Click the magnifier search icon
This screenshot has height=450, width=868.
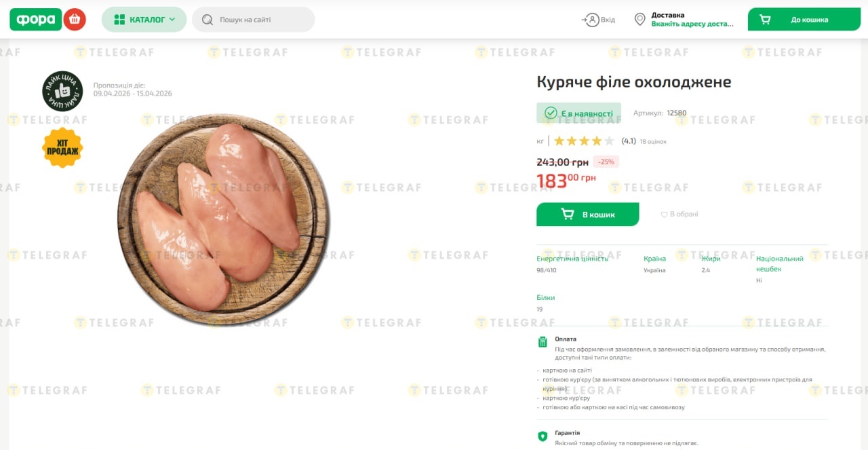click(208, 20)
